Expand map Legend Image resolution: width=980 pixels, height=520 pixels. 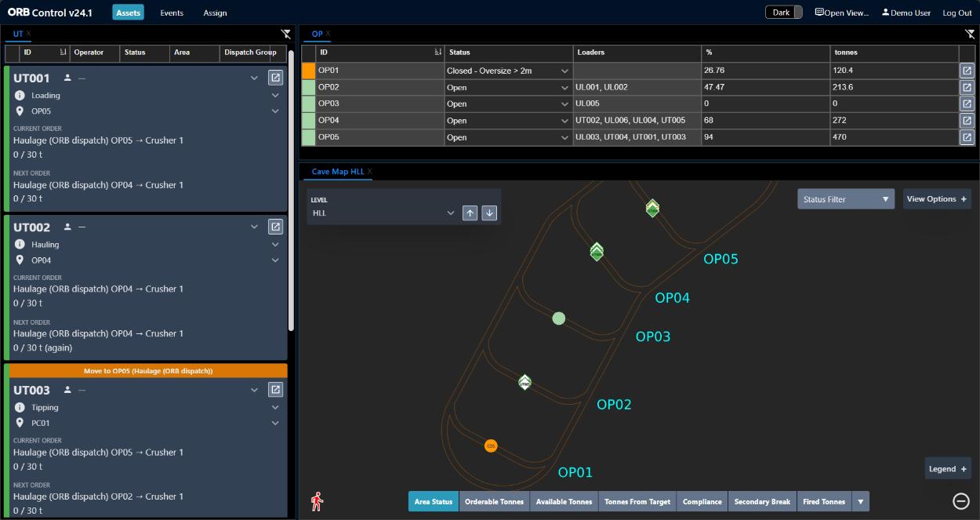[948, 469]
